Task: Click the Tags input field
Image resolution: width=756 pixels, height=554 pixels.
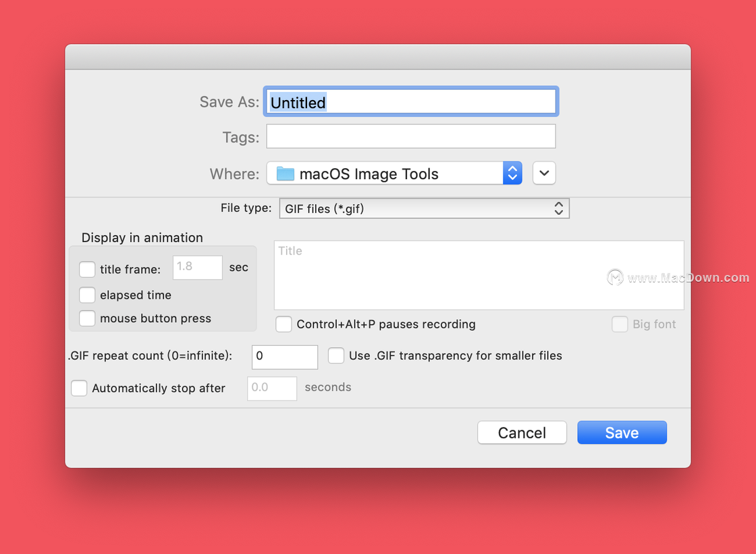Action: 411,136
